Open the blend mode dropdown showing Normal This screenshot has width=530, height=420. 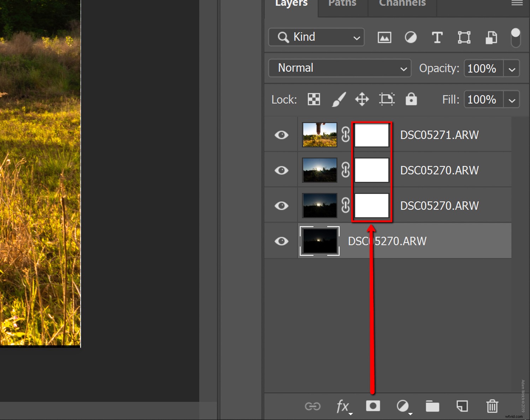[339, 68]
